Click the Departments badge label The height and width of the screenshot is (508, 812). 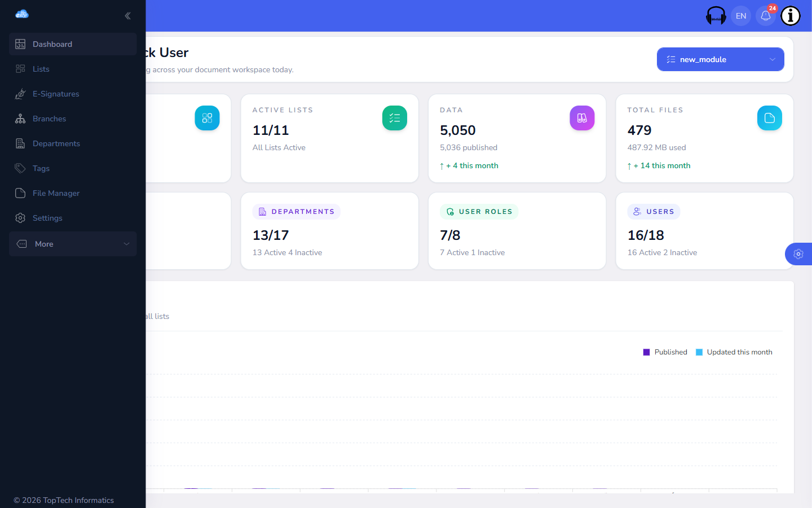(297, 212)
